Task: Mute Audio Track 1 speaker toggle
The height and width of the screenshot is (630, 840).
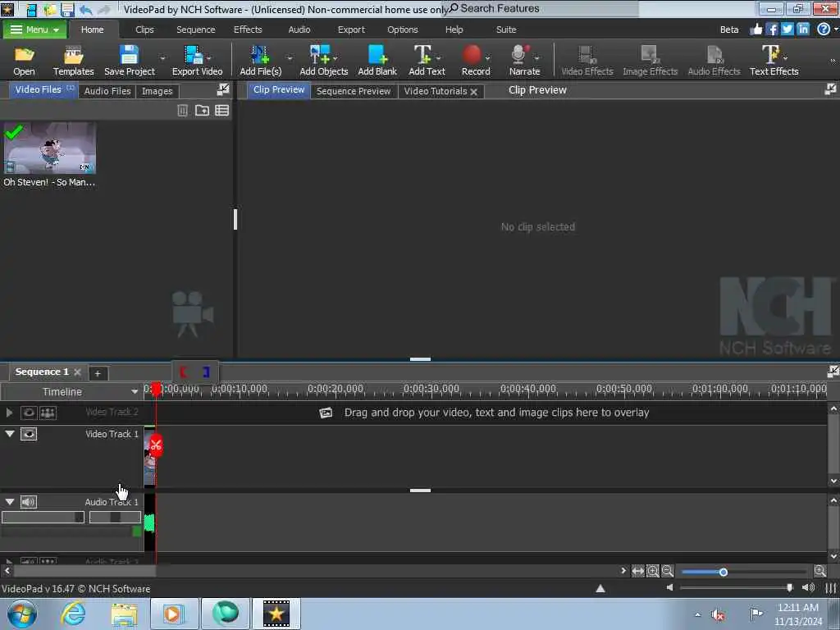Action: 29,502
